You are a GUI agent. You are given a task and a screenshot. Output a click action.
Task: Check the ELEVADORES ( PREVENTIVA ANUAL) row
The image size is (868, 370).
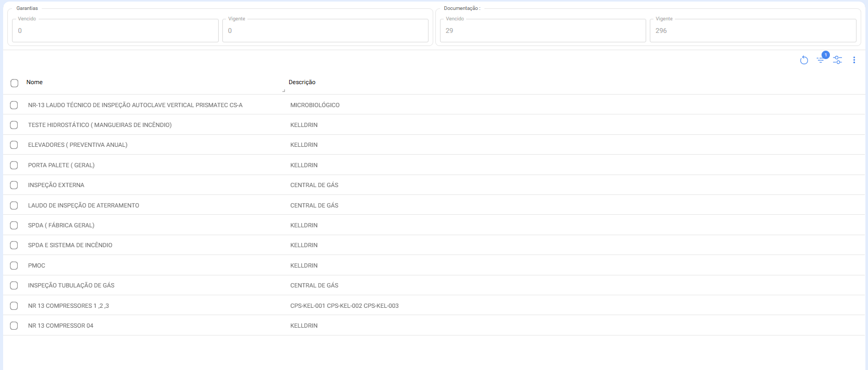point(14,145)
